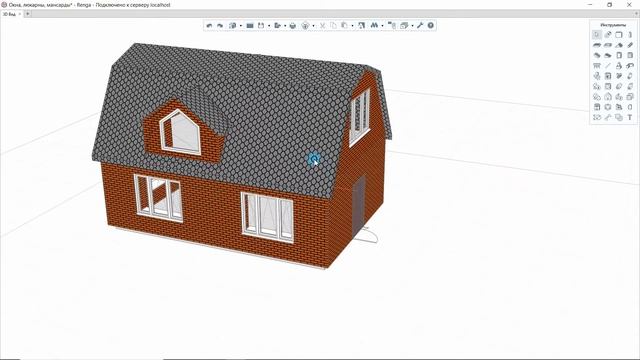Open the dropdown arrow next to the save icon

point(269,26)
